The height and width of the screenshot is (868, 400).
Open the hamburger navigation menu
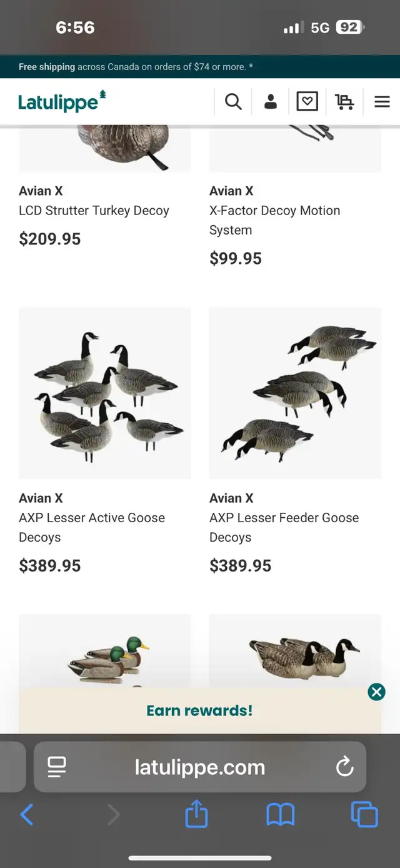(382, 101)
